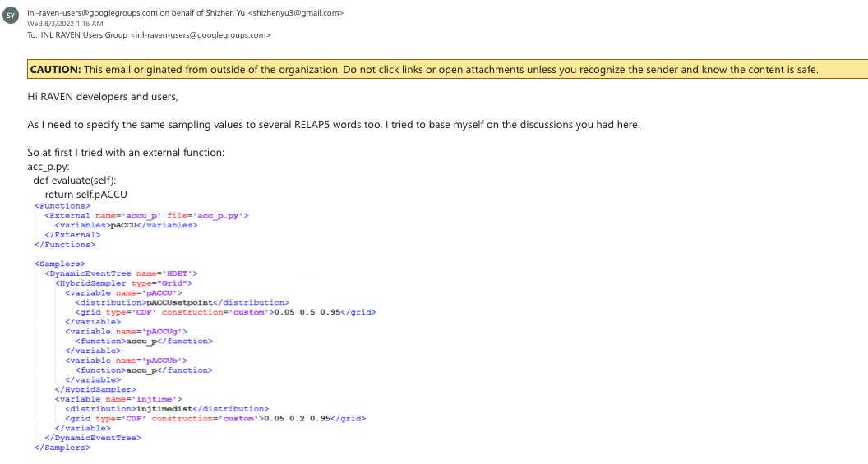868x464 pixels.
Task: Click variable name='injtime' line
Action: [x=118, y=399]
